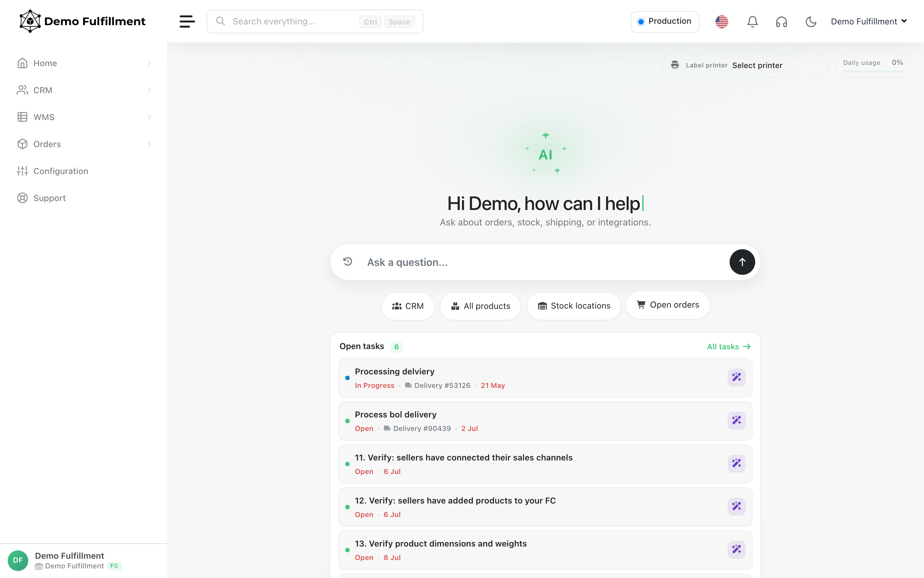The height and width of the screenshot is (578, 924).
Task: Expand the Home menu chevron
Action: (x=149, y=64)
